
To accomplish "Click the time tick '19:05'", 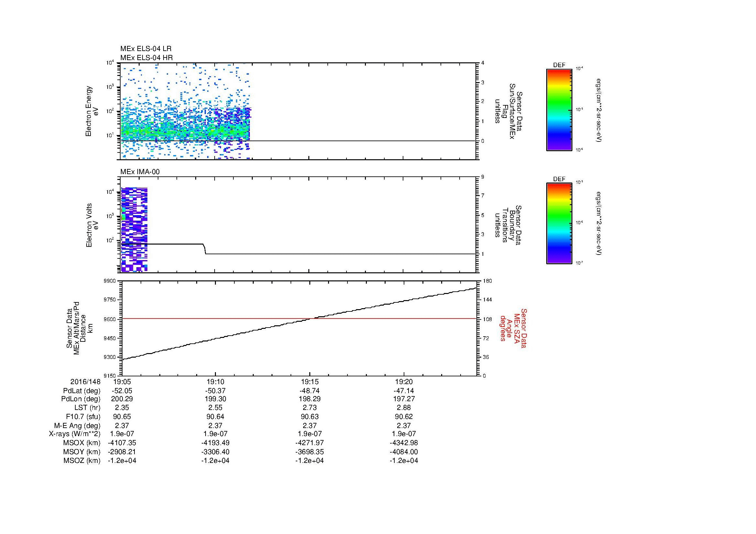I will coord(122,382).
